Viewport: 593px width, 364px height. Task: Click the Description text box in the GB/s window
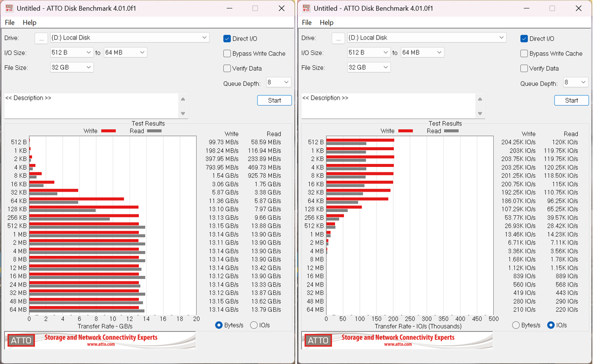coord(91,106)
